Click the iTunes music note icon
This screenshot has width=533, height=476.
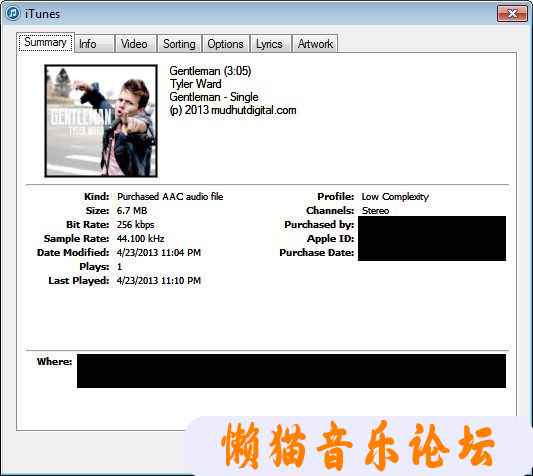[13, 14]
